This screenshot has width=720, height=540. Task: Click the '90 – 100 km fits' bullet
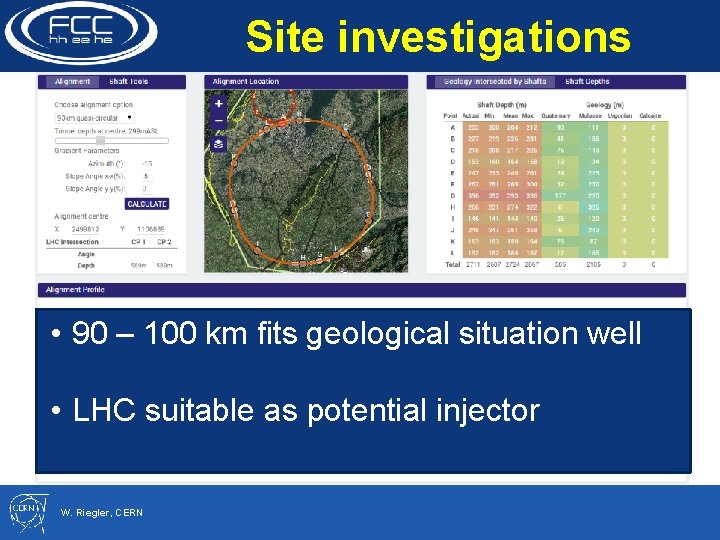(x=356, y=332)
